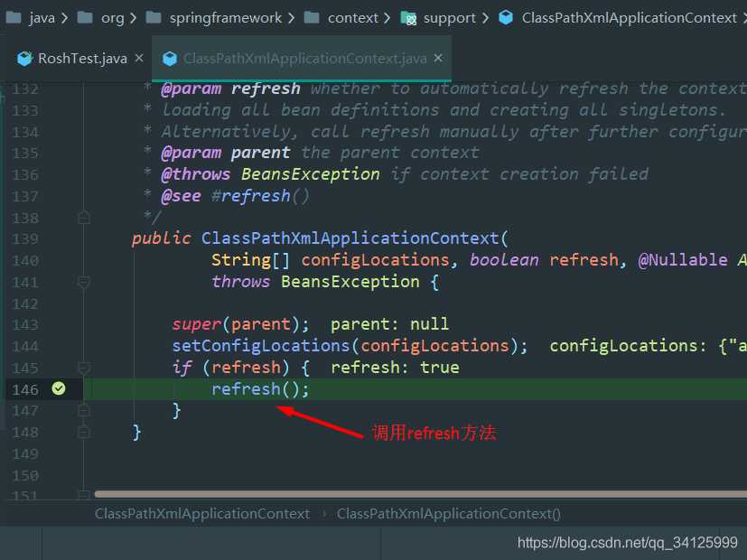Select the ClassPathXmlApplicationContext.java editor tab

pos(304,59)
